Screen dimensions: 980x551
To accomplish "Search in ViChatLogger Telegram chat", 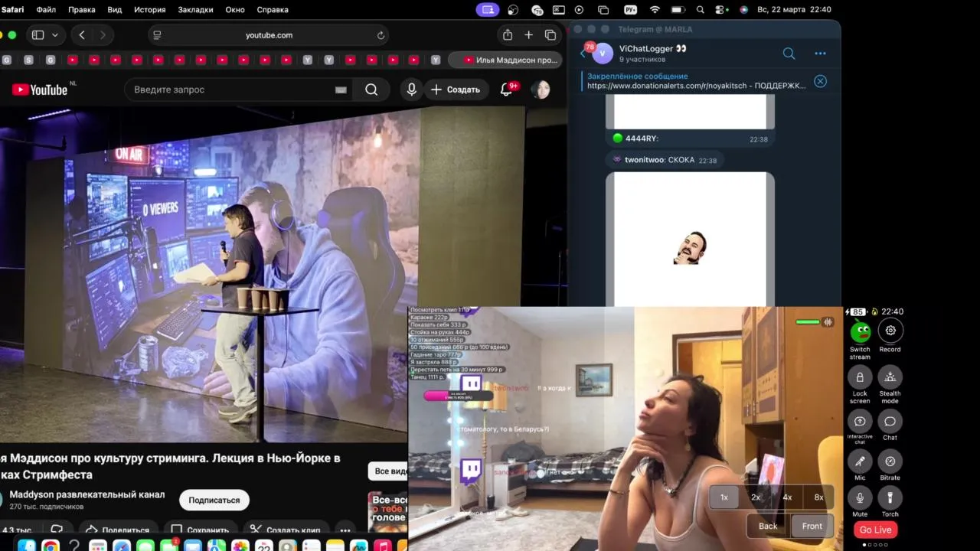I will coord(789,54).
